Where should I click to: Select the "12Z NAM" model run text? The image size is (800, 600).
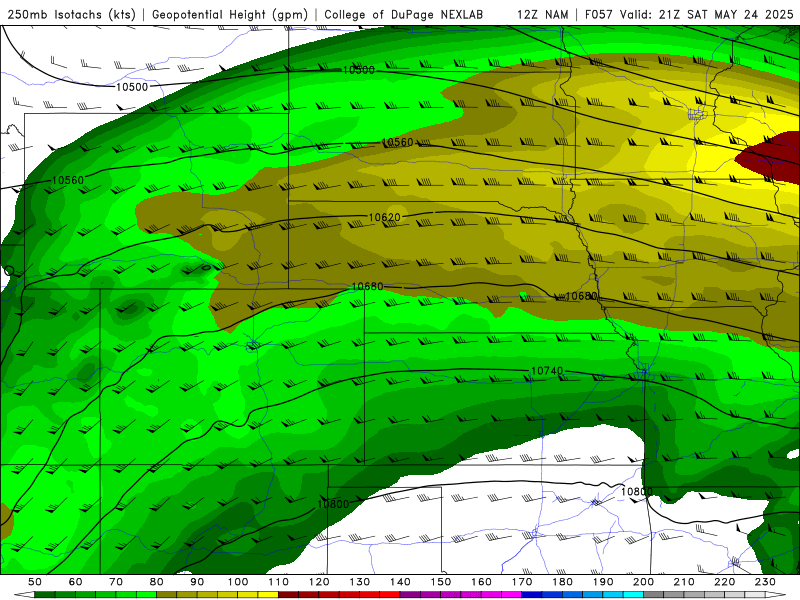coord(543,14)
